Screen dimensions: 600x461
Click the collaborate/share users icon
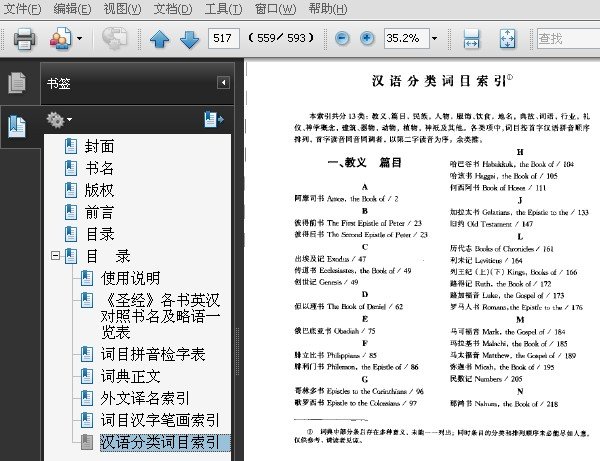(60, 38)
